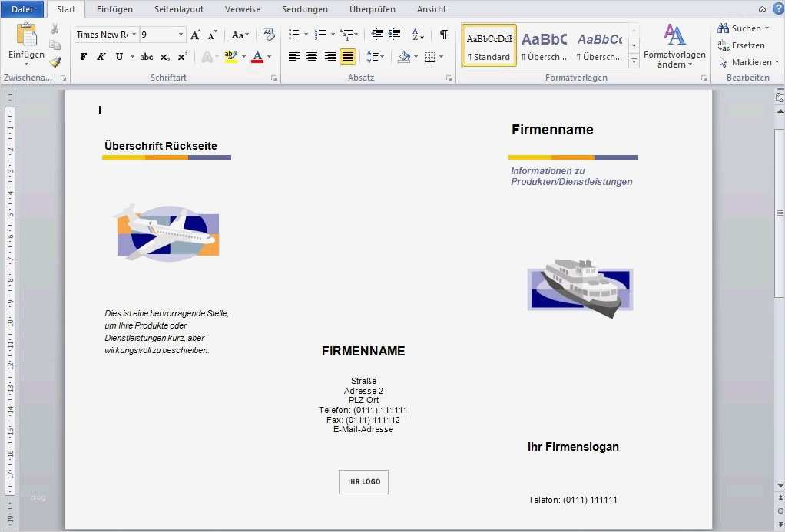This screenshot has width=785, height=532.
Task: Apply yellow text highlight color
Action: (x=230, y=57)
